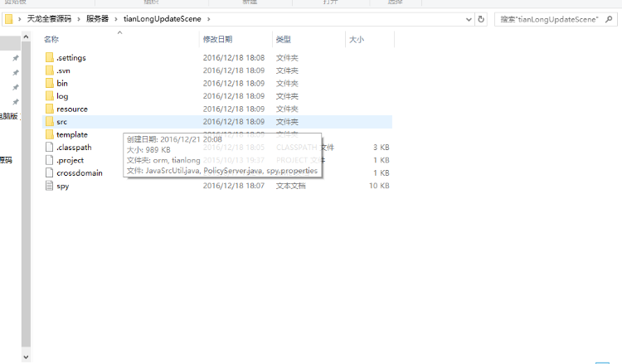Open the .settings folder icon
This screenshot has height=364, width=622.
tap(49, 57)
